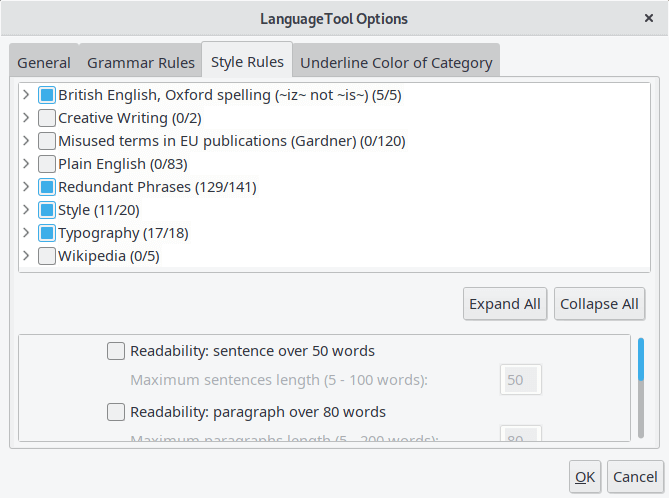Open Underline Color of Category tab

[396, 63]
